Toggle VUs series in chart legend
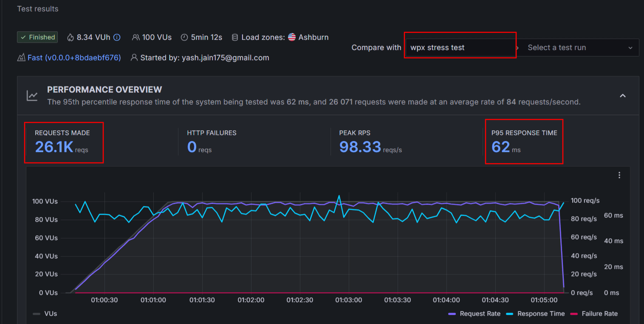 pyautogui.click(x=45, y=314)
